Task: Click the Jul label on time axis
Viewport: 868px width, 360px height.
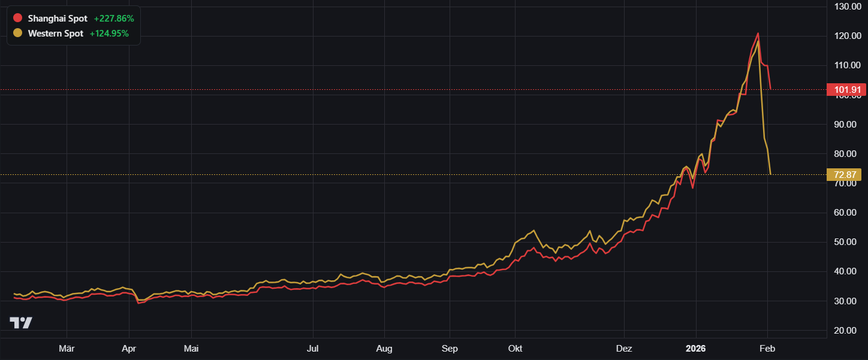Action: pyautogui.click(x=312, y=348)
